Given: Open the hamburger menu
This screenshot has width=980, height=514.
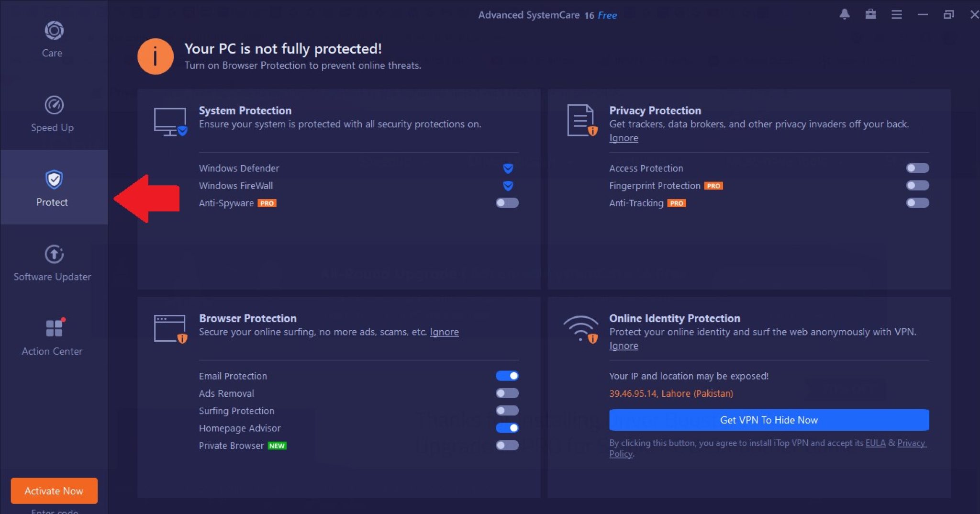Looking at the screenshot, I should [897, 14].
